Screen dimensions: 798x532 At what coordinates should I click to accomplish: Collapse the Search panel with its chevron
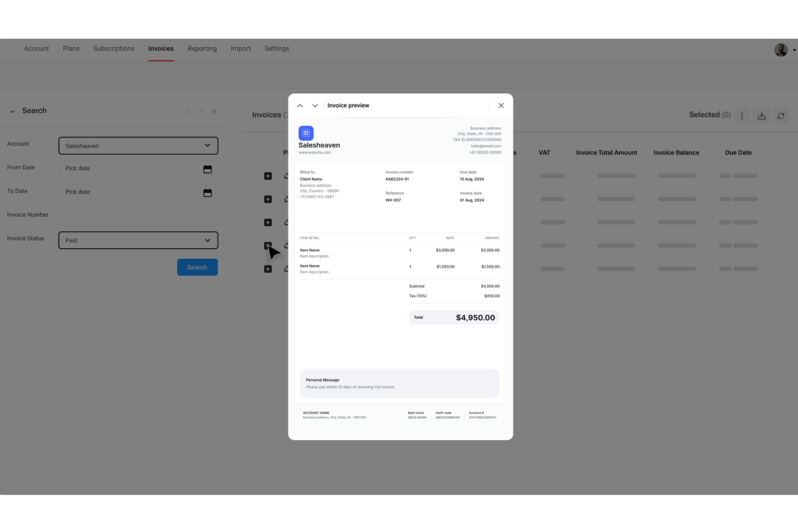[12, 111]
